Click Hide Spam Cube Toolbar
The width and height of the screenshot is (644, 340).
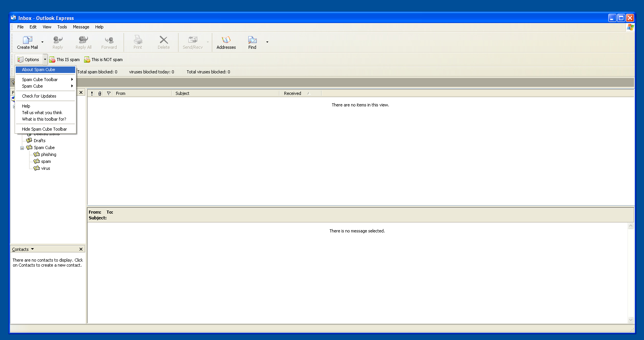point(44,129)
